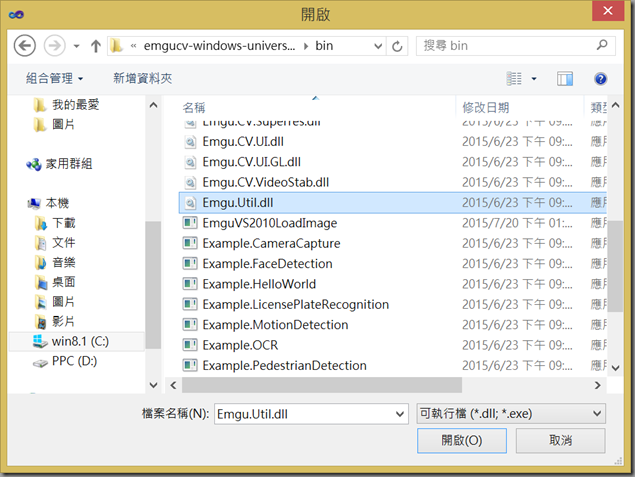Click the Example.HelloWorld file name
Screen dimensions: 635x477
click(259, 284)
